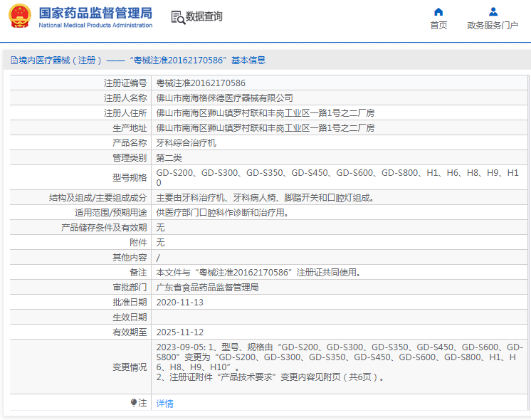Open the 详情 link

[x=165, y=403]
